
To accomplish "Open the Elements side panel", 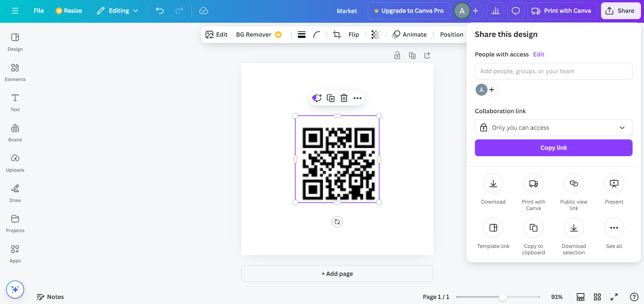I will pyautogui.click(x=15, y=72).
